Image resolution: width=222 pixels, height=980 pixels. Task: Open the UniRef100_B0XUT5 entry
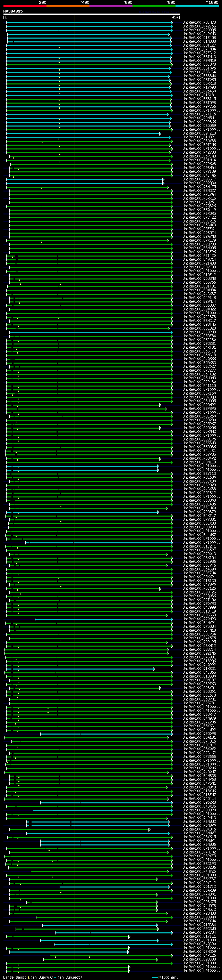(199, 829)
